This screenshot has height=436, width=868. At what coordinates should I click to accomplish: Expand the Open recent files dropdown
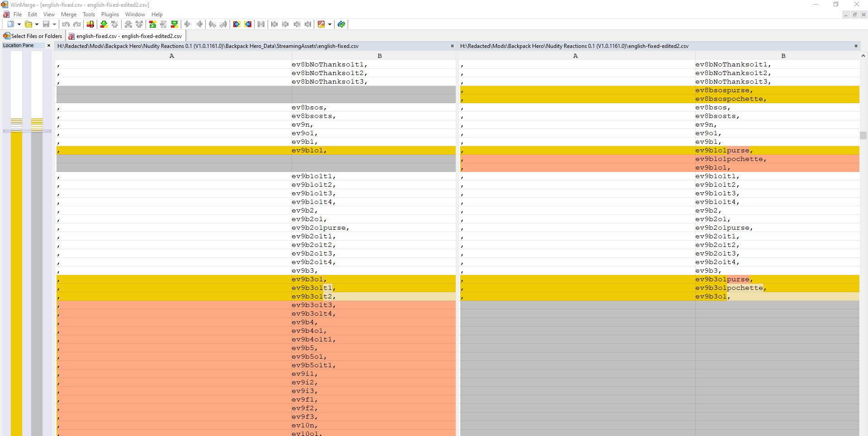pos(37,24)
